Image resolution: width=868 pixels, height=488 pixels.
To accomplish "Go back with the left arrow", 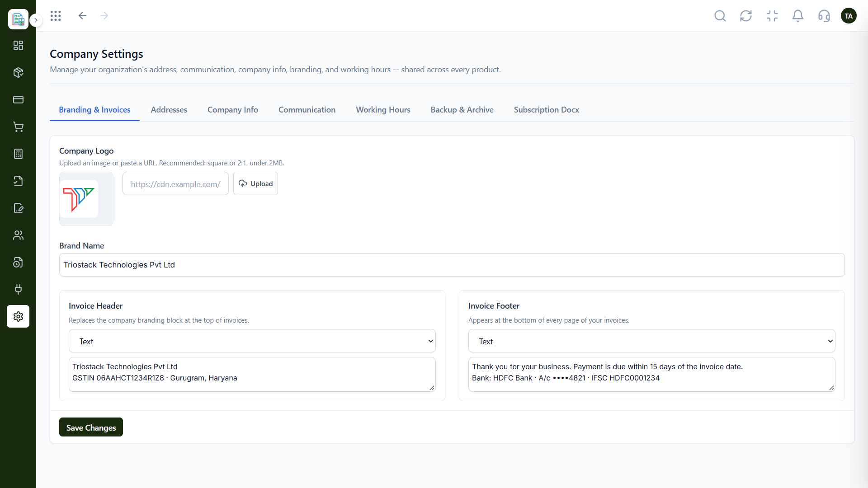I will tap(82, 16).
